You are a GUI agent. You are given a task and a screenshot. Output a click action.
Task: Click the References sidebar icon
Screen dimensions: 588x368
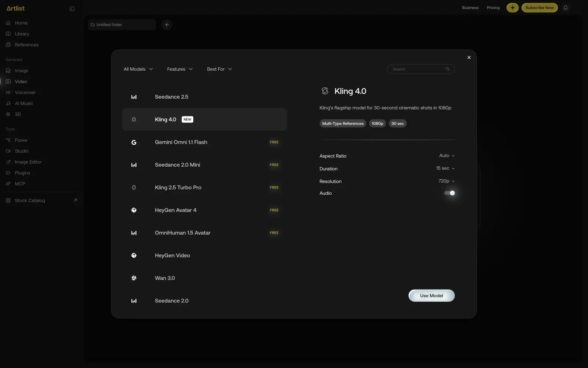[x=8, y=45]
